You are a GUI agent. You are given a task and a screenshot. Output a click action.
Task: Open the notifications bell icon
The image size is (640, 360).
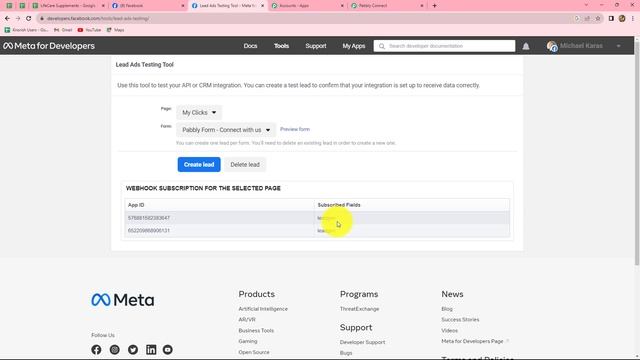click(x=526, y=47)
